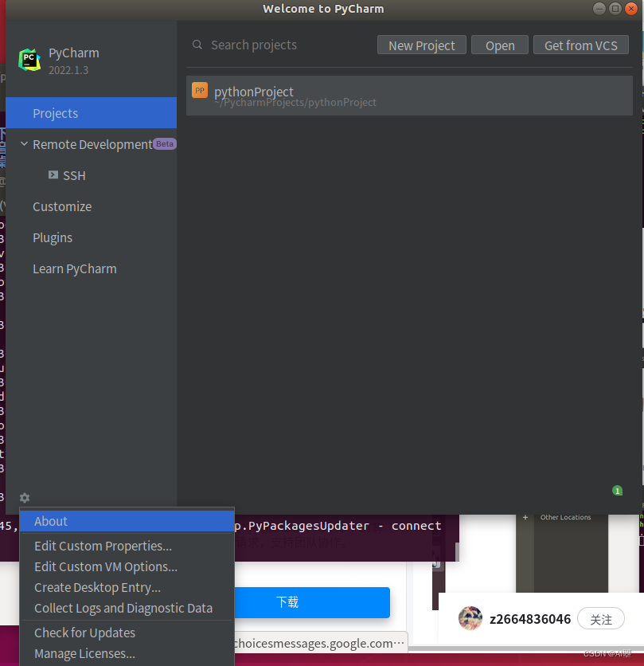Select About in the gear menu
This screenshot has height=666, width=644.
coord(127,521)
